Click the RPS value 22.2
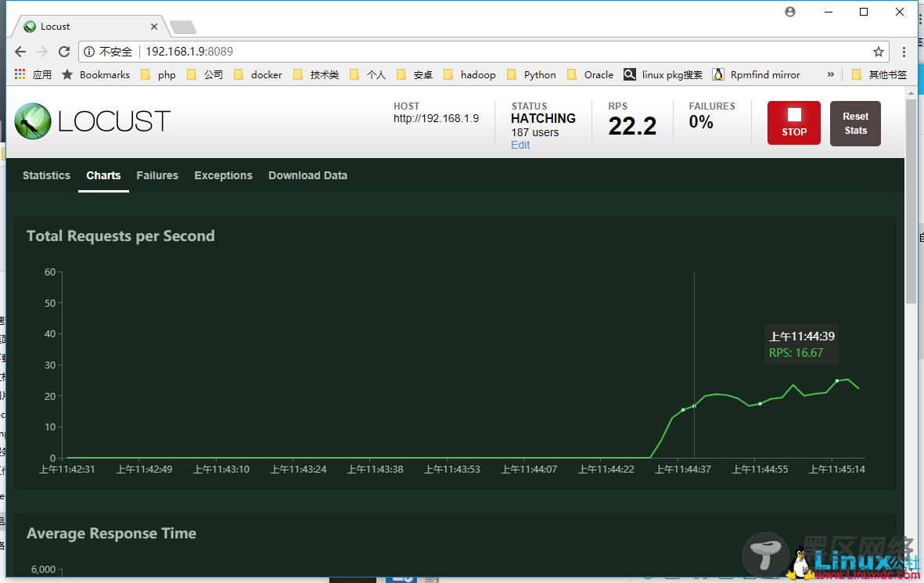 tap(632, 126)
